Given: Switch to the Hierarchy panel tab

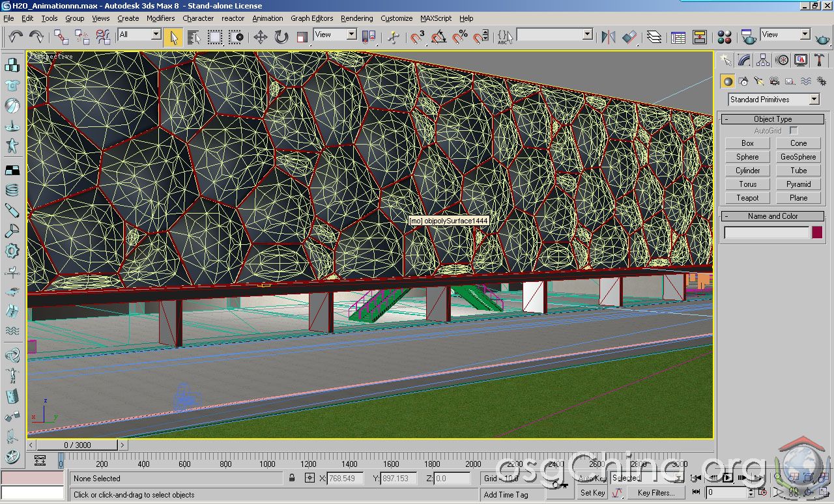Looking at the screenshot, I should tap(763, 61).
